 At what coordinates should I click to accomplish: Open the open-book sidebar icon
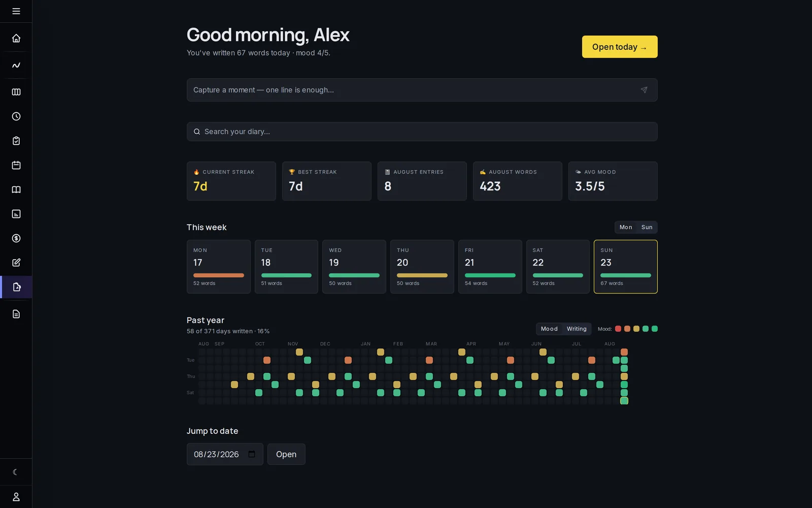click(x=16, y=189)
